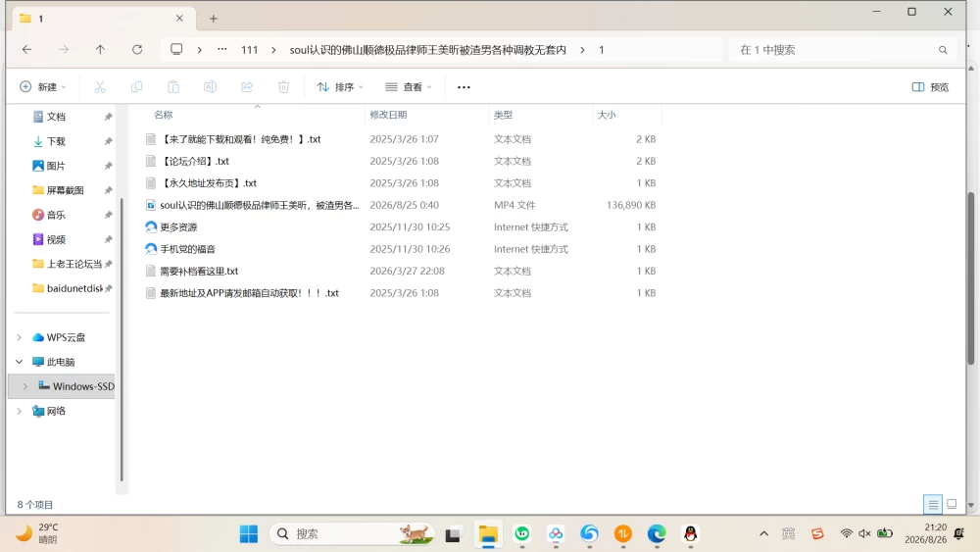Open QQ penguin app from taskbar
Image resolution: width=980 pixels, height=552 pixels.
(690, 534)
